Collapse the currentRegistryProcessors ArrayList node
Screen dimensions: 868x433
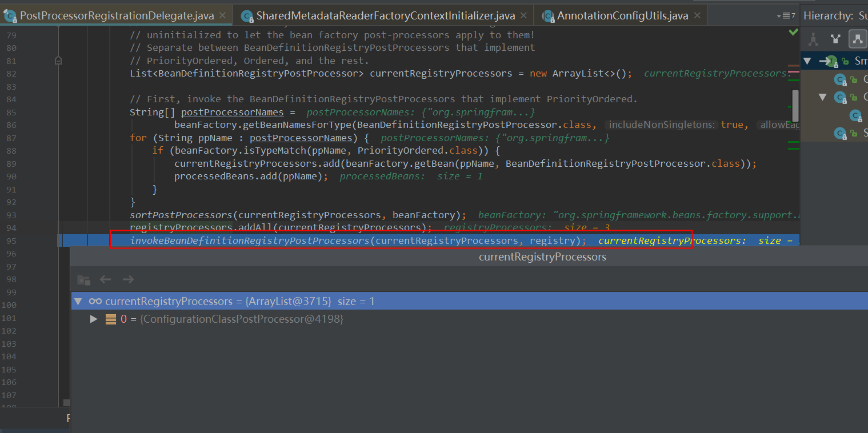click(78, 301)
